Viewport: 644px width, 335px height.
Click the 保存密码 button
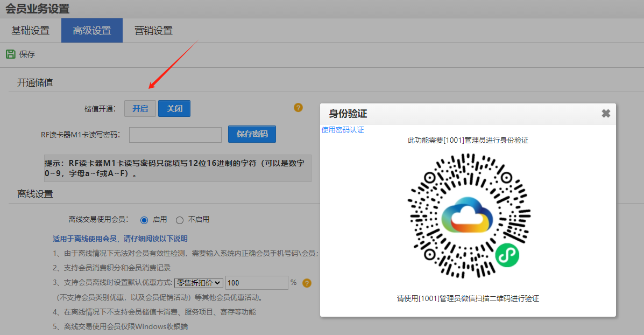pos(252,134)
